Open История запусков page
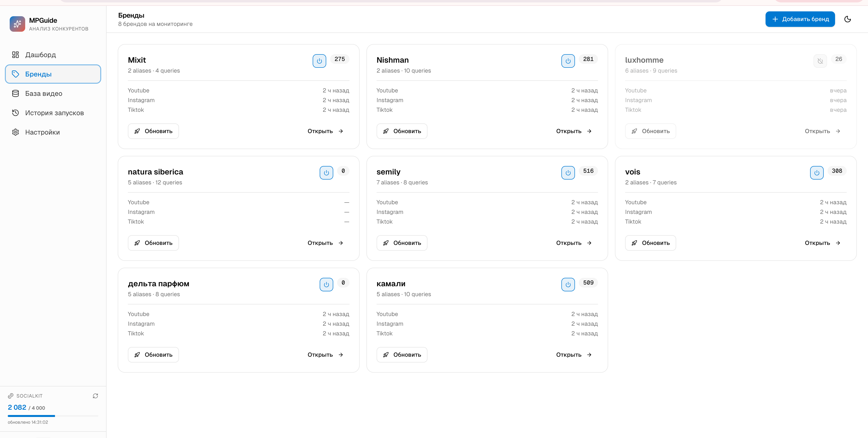868x438 pixels. pos(53,113)
